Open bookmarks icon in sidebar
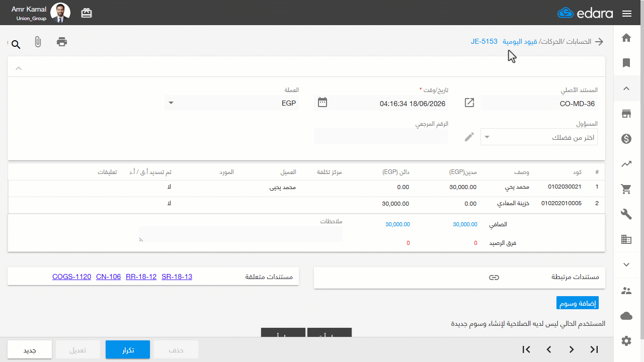644x362 pixels. pyautogui.click(x=626, y=63)
